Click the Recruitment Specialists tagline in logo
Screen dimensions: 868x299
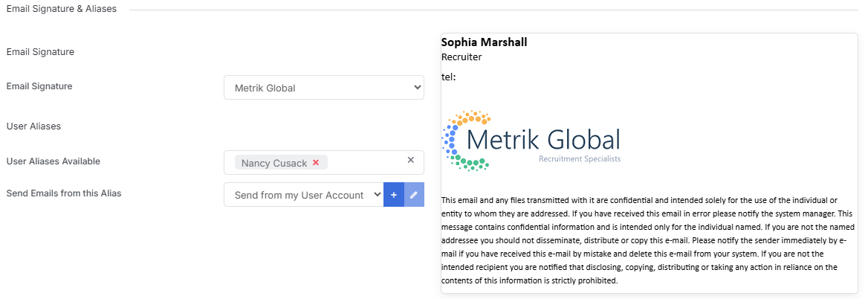click(x=580, y=159)
